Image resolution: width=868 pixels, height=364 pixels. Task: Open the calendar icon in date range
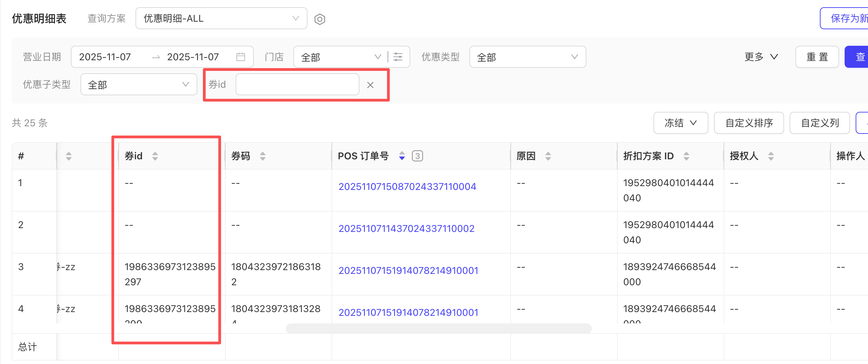pyautogui.click(x=241, y=57)
